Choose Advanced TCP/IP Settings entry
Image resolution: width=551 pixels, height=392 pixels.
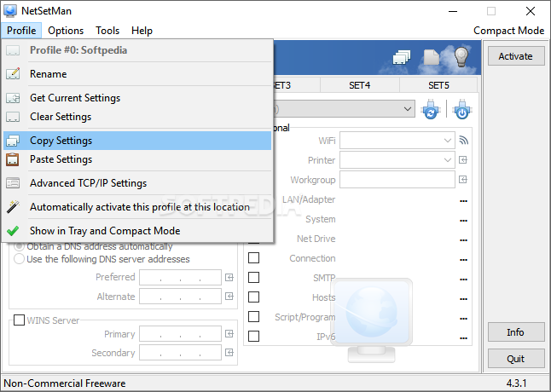pos(137,183)
